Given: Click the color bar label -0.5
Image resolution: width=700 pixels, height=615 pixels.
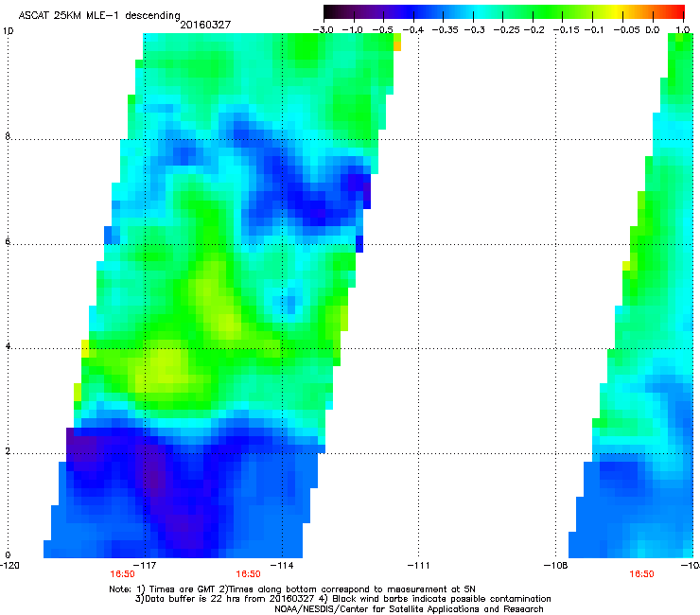Looking at the screenshot, I should (382, 30).
